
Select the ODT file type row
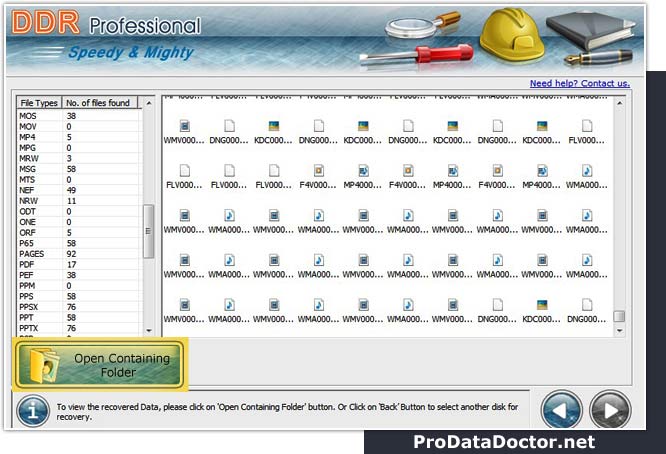(x=79, y=211)
